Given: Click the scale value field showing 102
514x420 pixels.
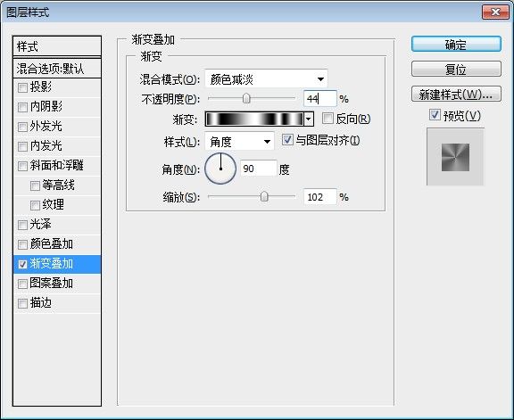Looking at the screenshot, I should [x=320, y=196].
